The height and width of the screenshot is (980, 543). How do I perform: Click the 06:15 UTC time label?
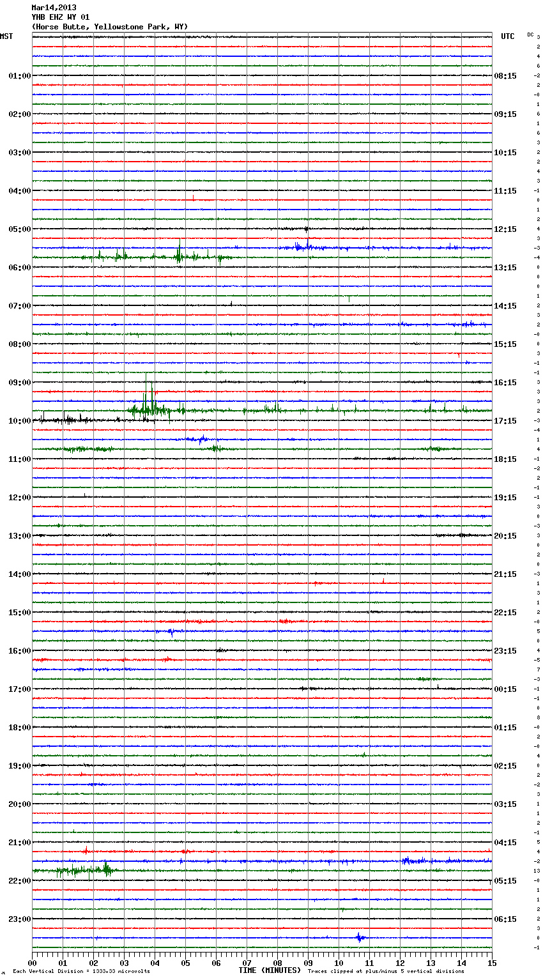click(505, 919)
